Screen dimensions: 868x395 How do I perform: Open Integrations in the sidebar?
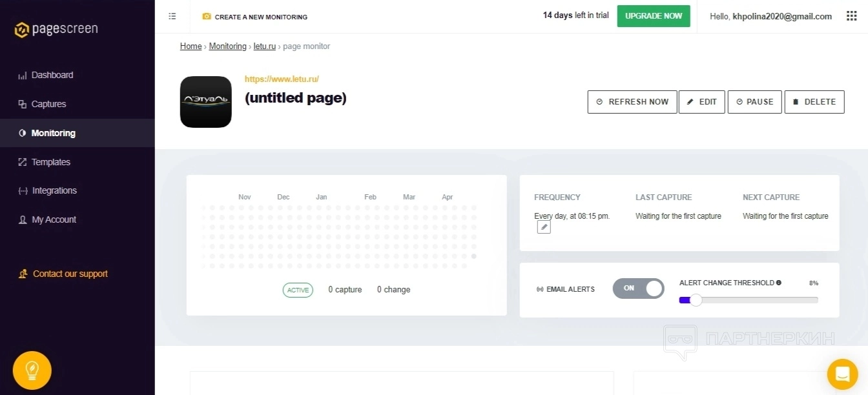click(x=54, y=190)
